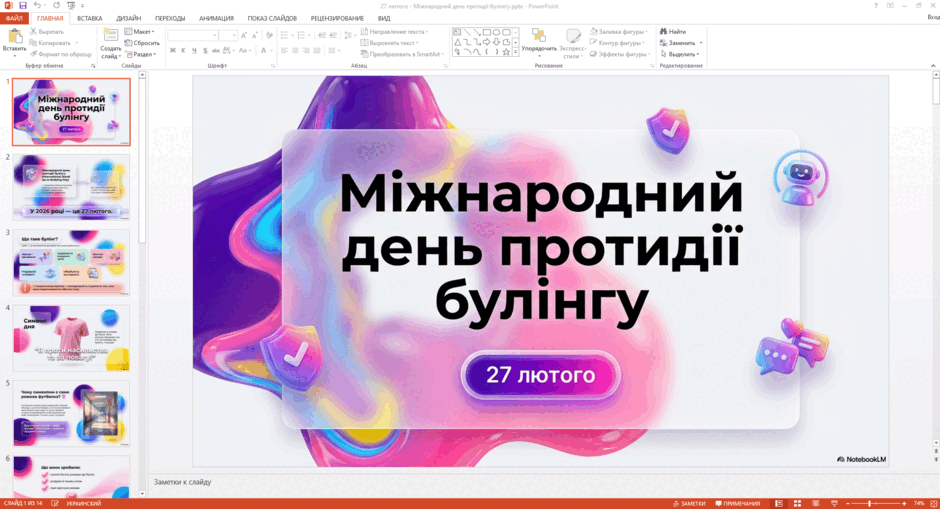940x509 pixels.
Task: Toggle normal view button in status bar
Action: (779, 504)
